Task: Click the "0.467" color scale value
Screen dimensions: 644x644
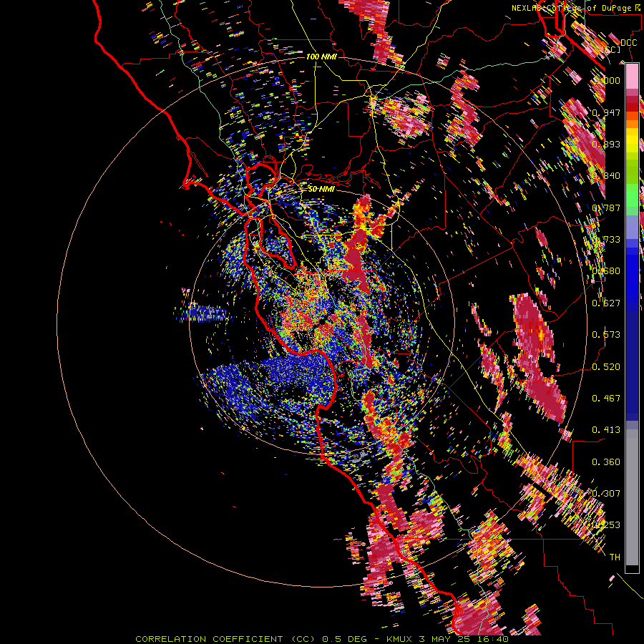Action: 606,399
